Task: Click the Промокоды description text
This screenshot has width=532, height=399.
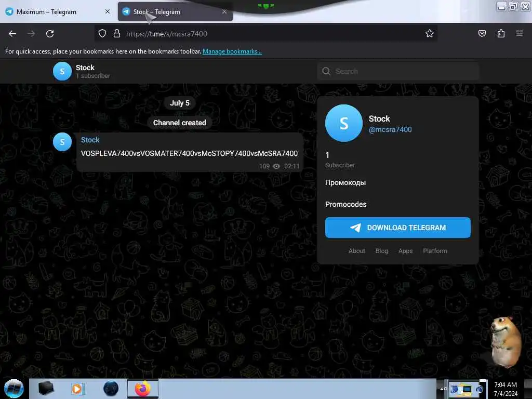Action: (x=345, y=182)
